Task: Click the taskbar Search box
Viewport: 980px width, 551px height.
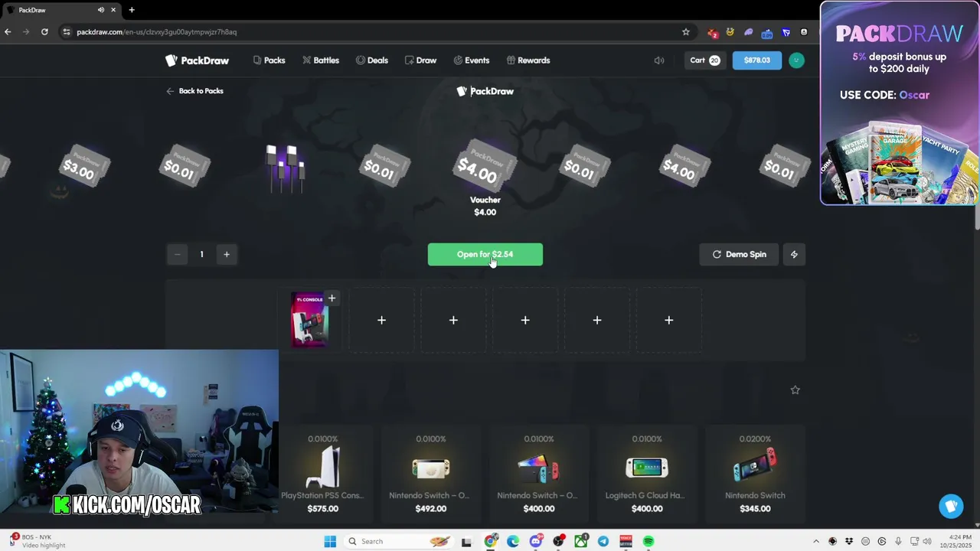Action: click(398, 541)
